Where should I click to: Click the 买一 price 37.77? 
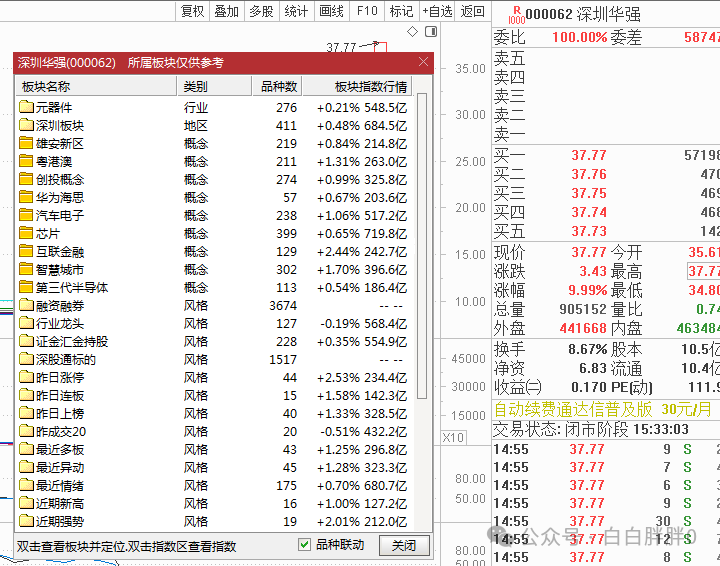tap(589, 155)
